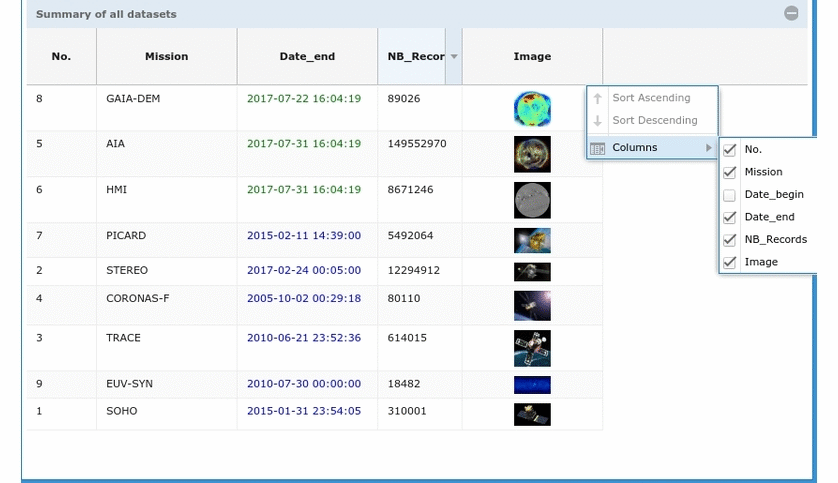The height and width of the screenshot is (483, 838).
Task: Open the STEREO spacecraft thumbnail
Action: pos(532,272)
